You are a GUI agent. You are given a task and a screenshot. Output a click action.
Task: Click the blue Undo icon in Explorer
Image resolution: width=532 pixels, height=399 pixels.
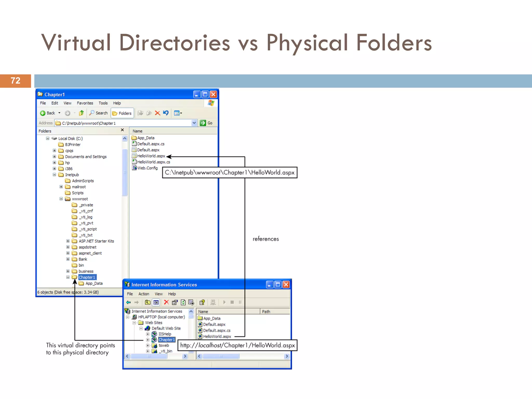tap(166, 113)
